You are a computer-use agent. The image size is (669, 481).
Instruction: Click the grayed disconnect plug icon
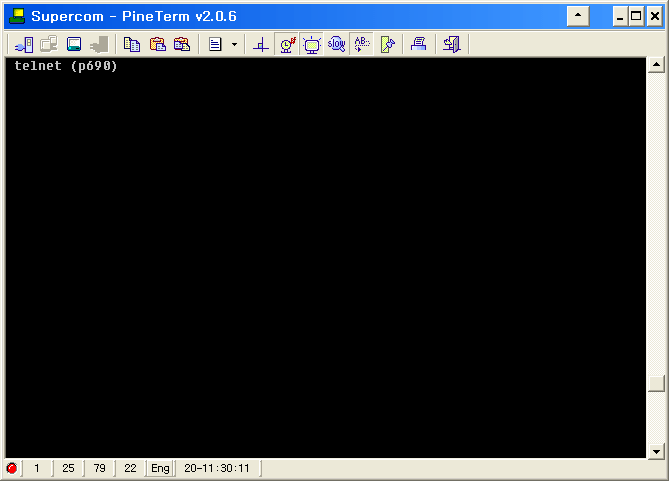click(x=99, y=44)
